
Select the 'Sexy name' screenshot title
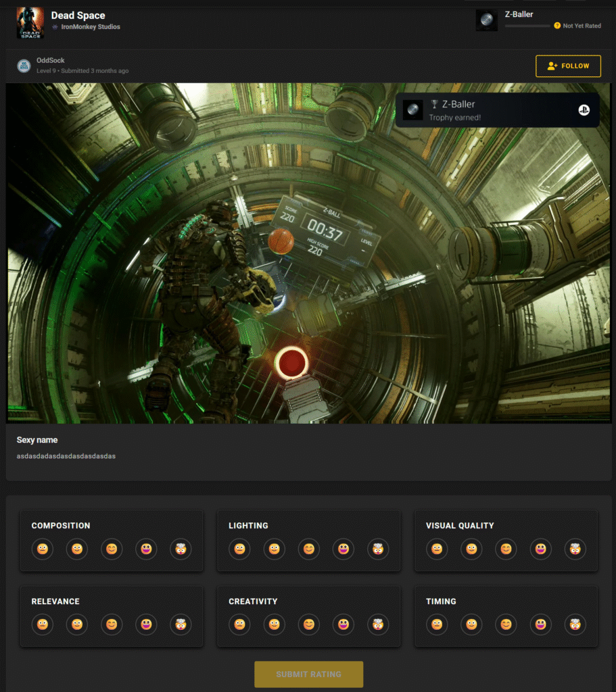[x=37, y=440]
